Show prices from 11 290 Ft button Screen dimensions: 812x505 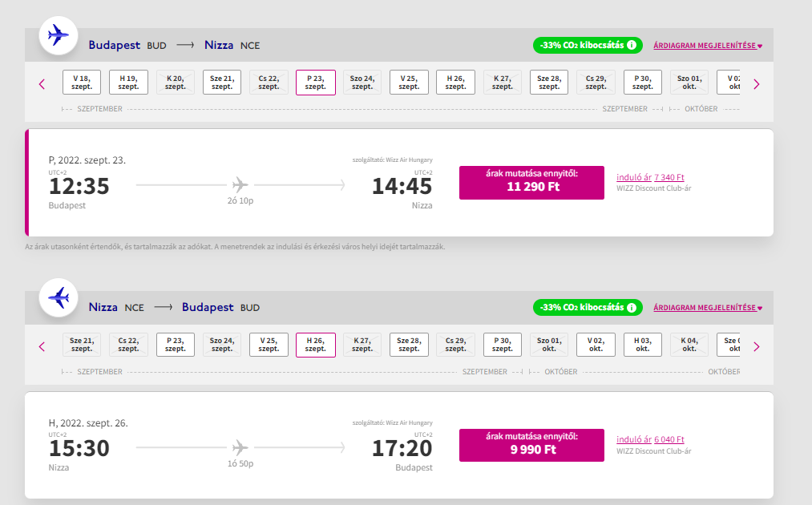coord(531,183)
